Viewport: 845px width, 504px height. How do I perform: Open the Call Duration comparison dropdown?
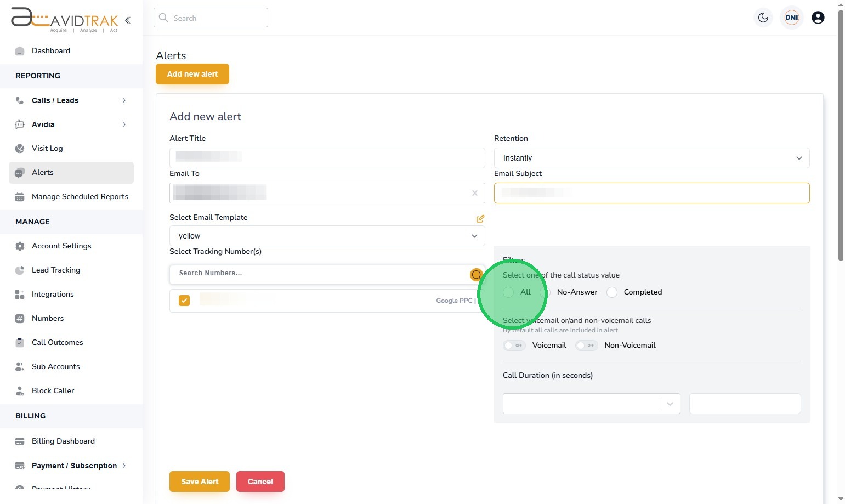[592, 404]
